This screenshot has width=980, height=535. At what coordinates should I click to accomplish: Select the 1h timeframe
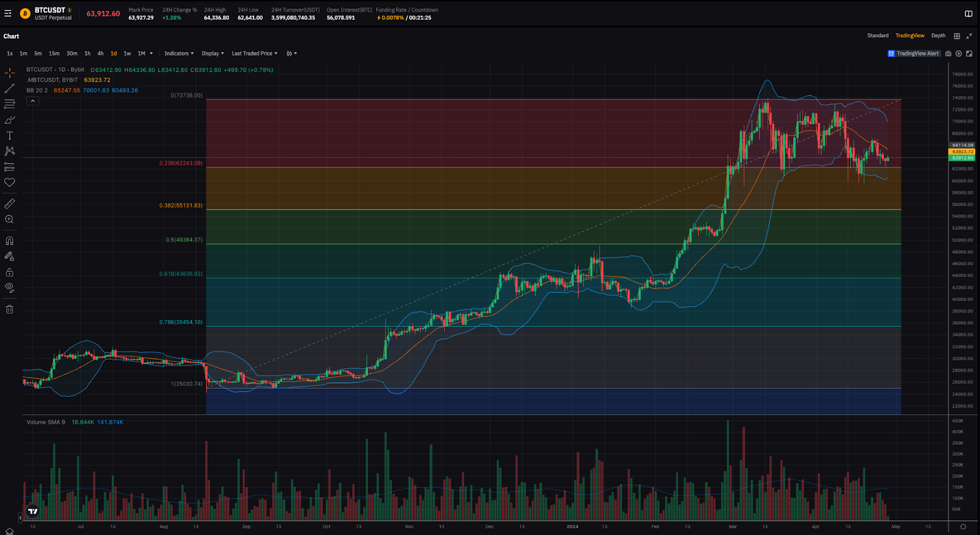88,53
